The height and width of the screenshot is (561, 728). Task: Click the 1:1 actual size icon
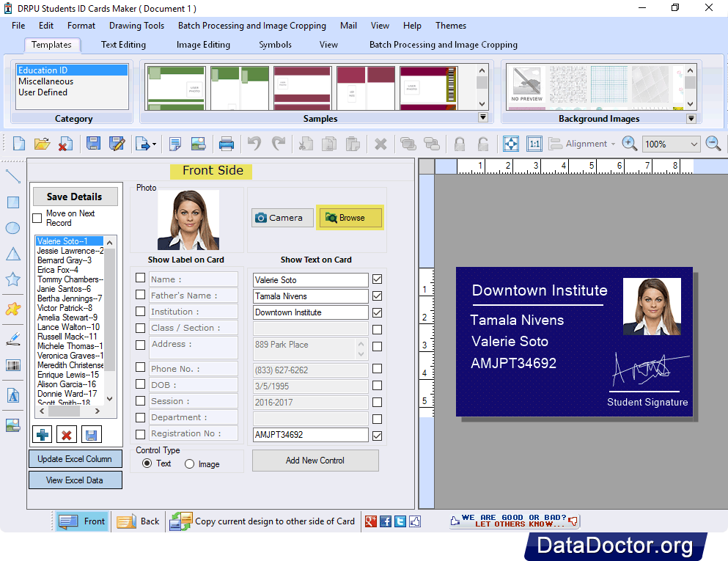534,144
